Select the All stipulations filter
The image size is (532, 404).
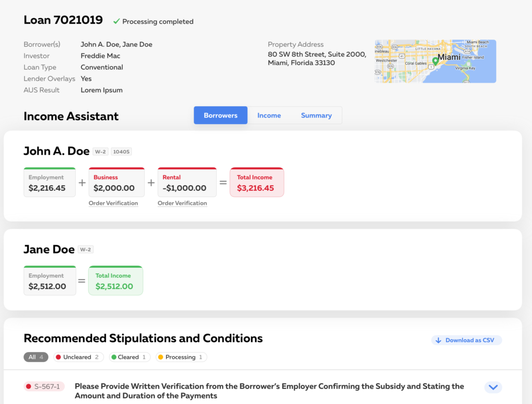tap(35, 357)
